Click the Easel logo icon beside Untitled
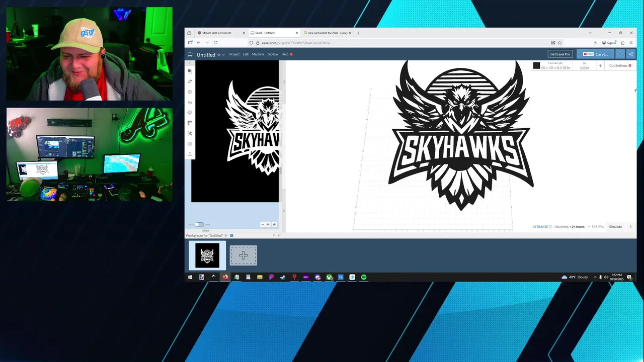 [x=190, y=54]
